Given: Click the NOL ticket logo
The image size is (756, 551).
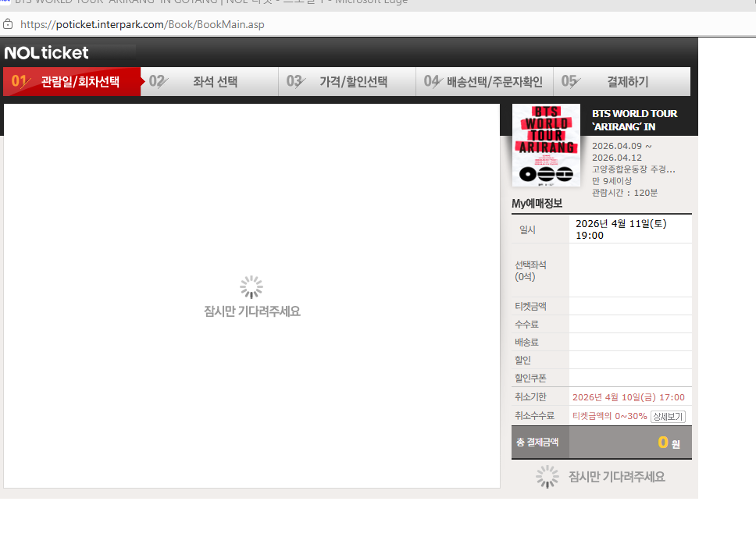Looking at the screenshot, I should point(47,53).
